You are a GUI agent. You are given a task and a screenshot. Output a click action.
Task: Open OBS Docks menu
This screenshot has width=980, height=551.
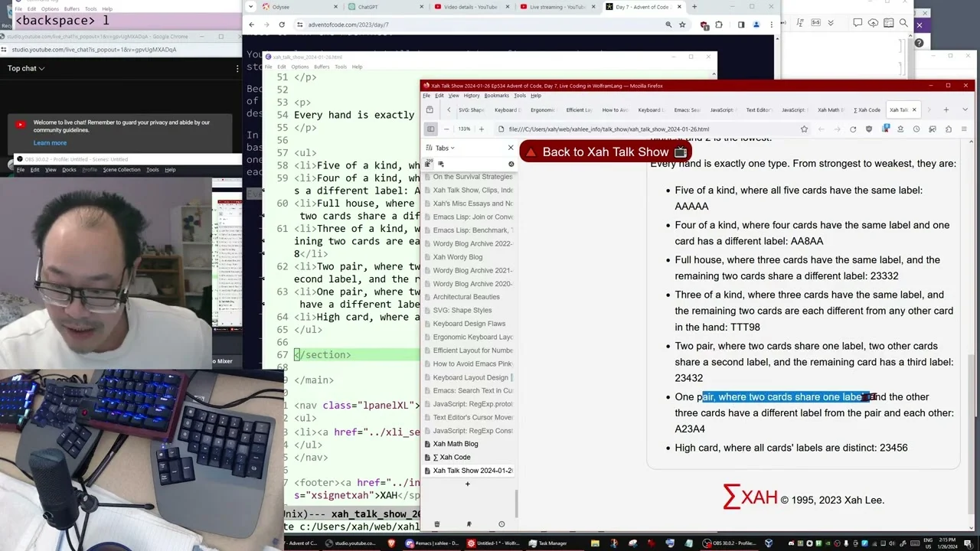(69, 170)
